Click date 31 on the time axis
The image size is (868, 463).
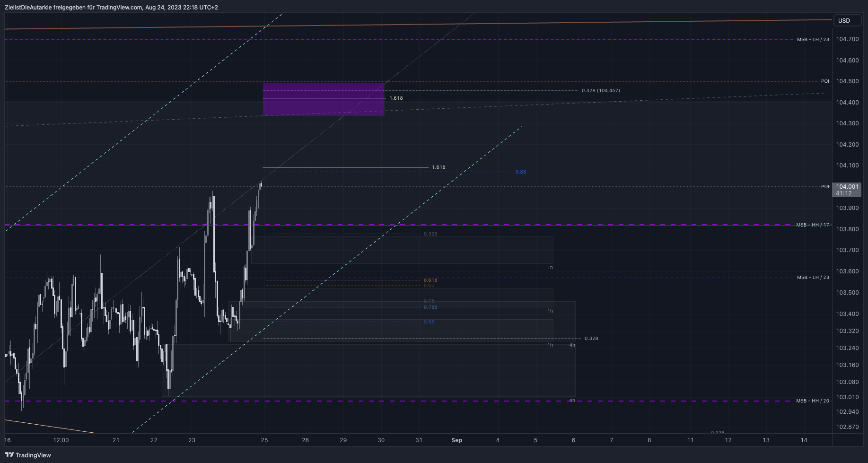419,440
